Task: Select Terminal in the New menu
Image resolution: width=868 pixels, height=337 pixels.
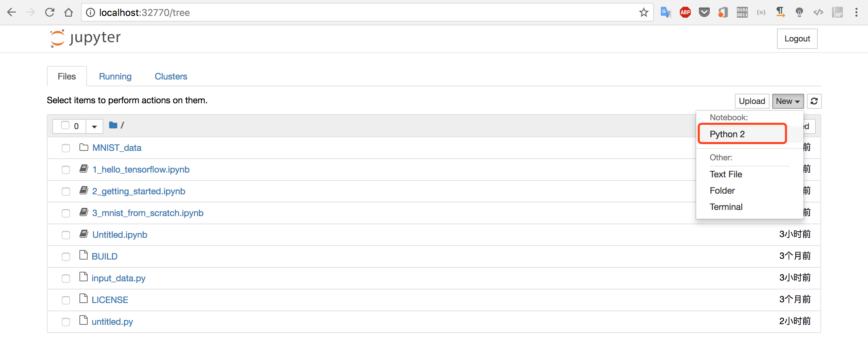Action: (x=726, y=207)
